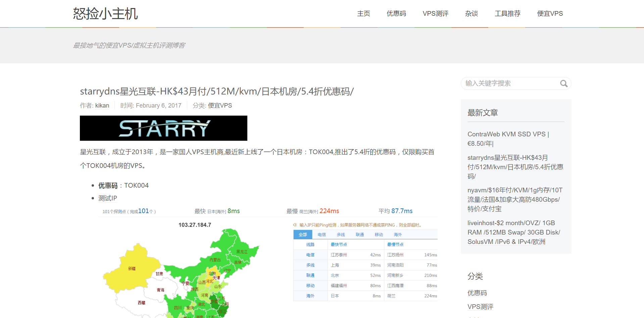Click the 最慢节点 column header
The image size is (644, 318).
[395, 245]
